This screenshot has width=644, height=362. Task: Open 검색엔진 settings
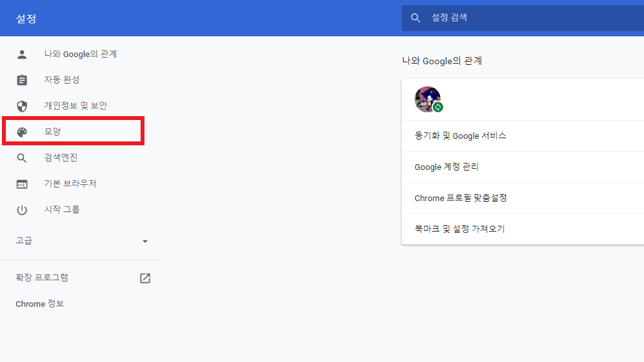[x=61, y=158]
